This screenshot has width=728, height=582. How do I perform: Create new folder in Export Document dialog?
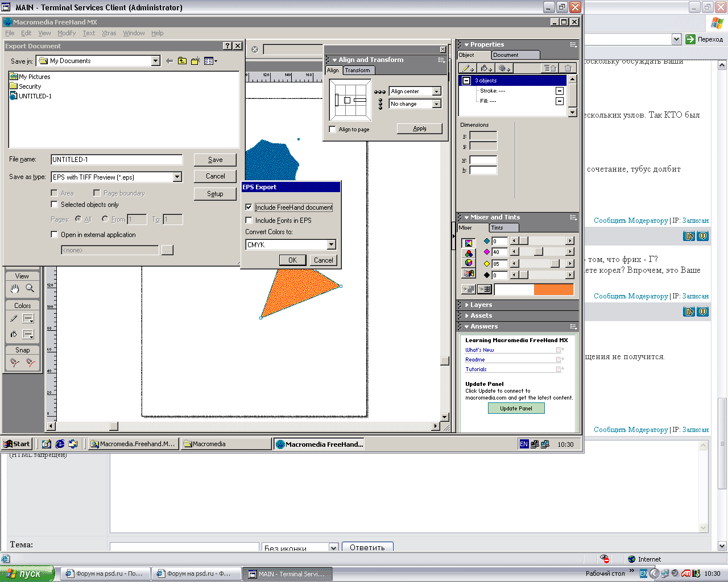[x=195, y=61]
